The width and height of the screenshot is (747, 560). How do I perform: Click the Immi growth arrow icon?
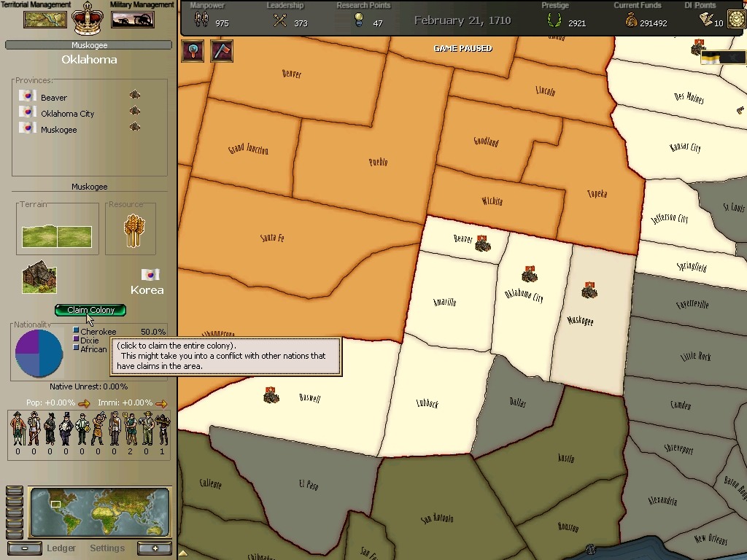point(161,404)
